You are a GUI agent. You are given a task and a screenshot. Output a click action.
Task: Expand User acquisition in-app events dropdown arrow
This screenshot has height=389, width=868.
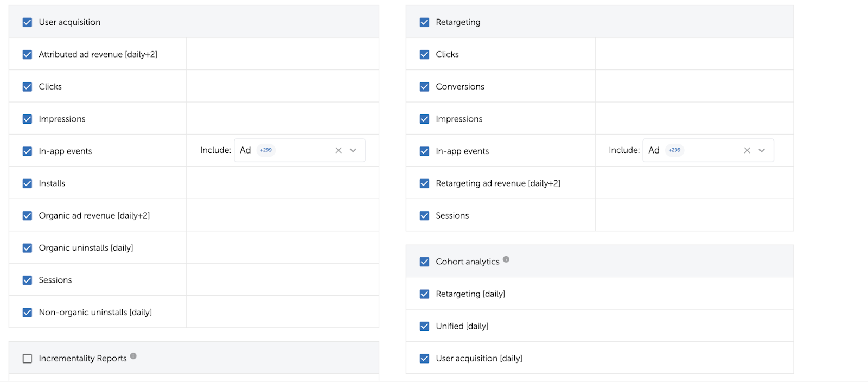pos(353,151)
